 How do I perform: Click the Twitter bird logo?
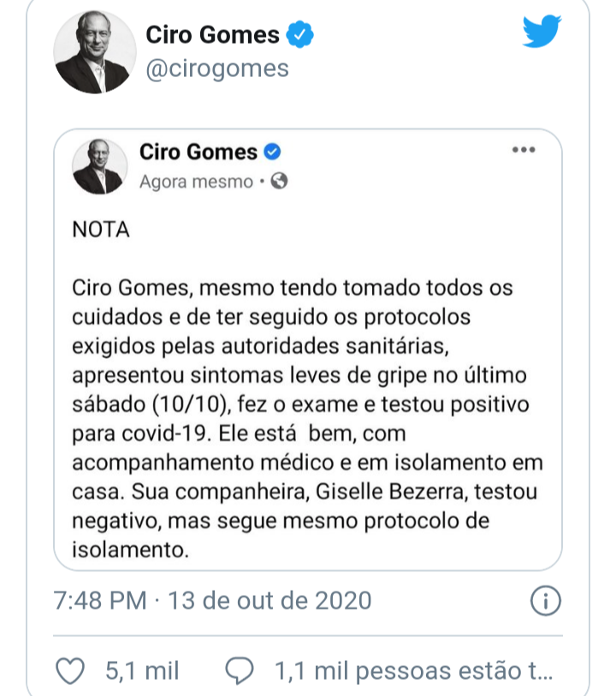[x=542, y=33]
